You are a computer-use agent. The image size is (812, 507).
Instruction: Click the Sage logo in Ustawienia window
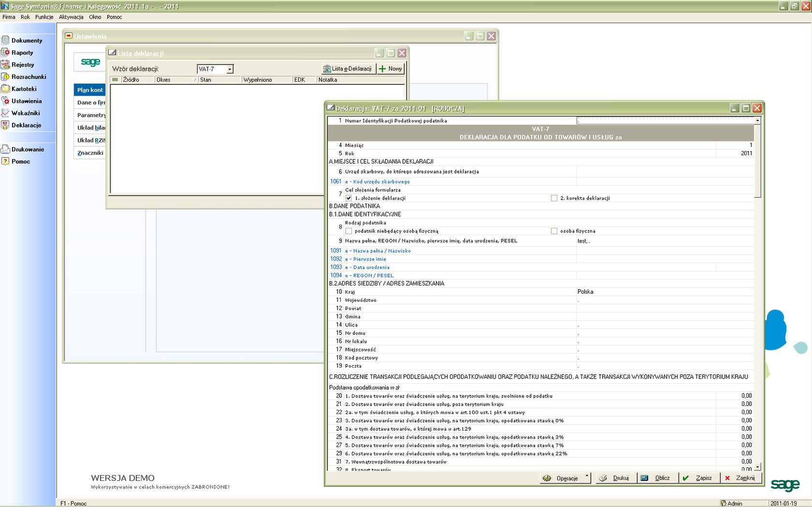click(90, 62)
